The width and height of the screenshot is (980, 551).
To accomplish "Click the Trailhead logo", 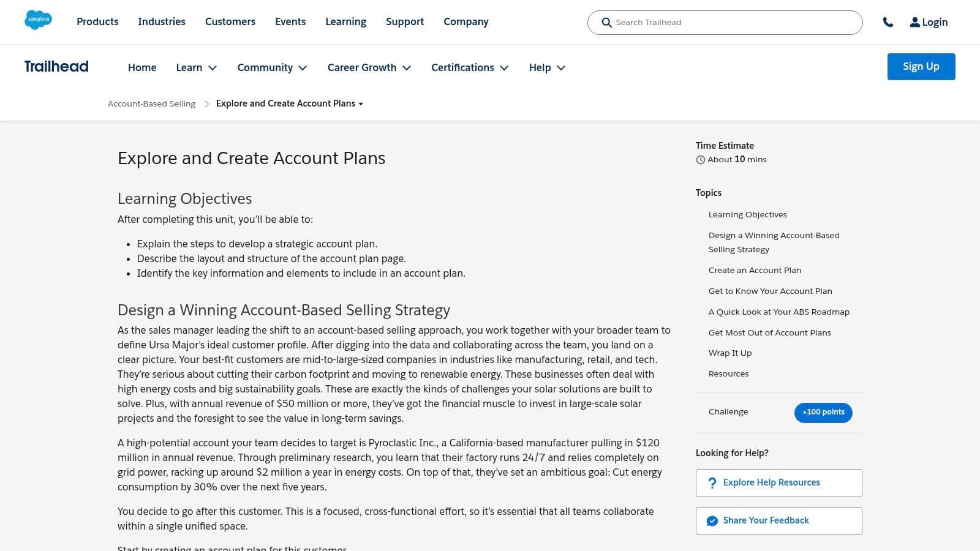I will tap(56, 66).
